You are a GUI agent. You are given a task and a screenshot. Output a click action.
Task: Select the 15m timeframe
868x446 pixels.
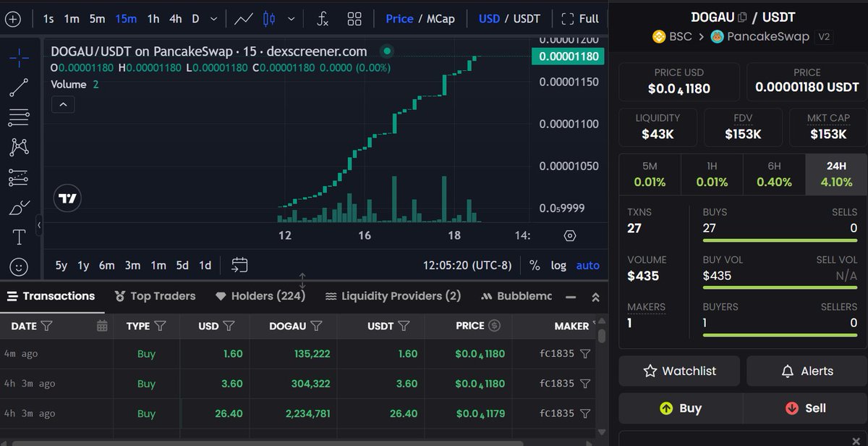pos(126,19)
